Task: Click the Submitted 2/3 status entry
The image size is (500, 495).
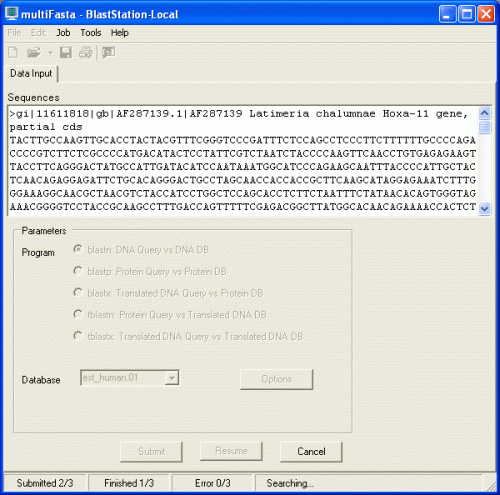Action: (x=45, y=483)
